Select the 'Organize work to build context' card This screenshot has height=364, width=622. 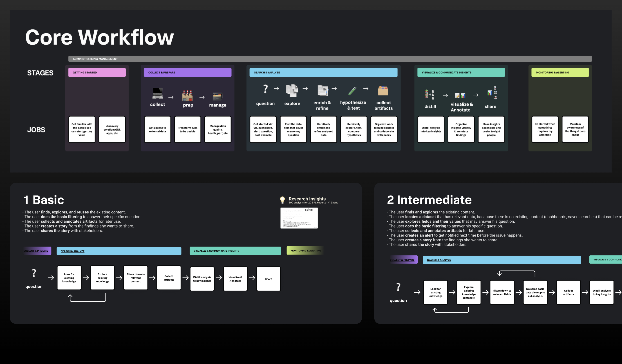384,130
